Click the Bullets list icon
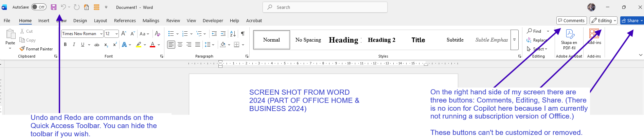Image resolution: width=644 pixels, height=140 pixels. pos(171,34)
